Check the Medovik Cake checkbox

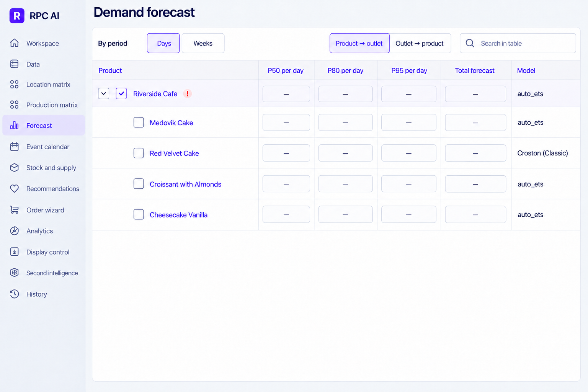139,122
